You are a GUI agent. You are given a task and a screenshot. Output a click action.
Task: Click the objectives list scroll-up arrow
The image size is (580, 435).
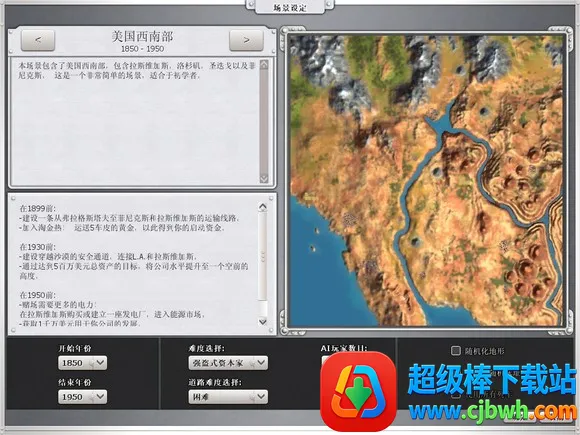263,207
